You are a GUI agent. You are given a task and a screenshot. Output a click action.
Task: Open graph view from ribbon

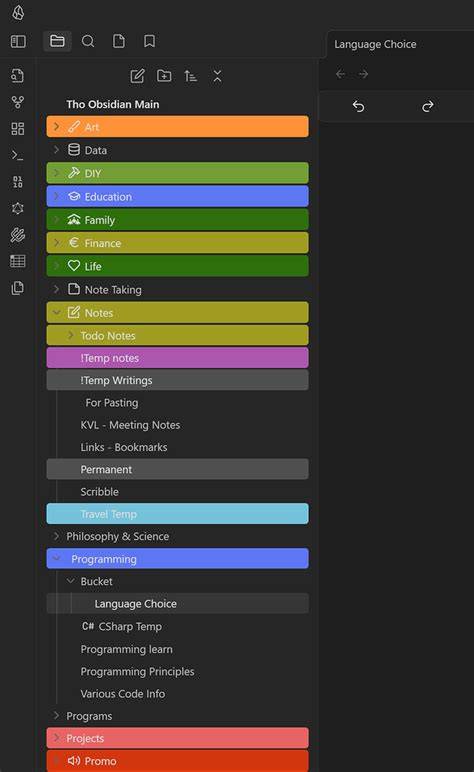pos(18,102)
